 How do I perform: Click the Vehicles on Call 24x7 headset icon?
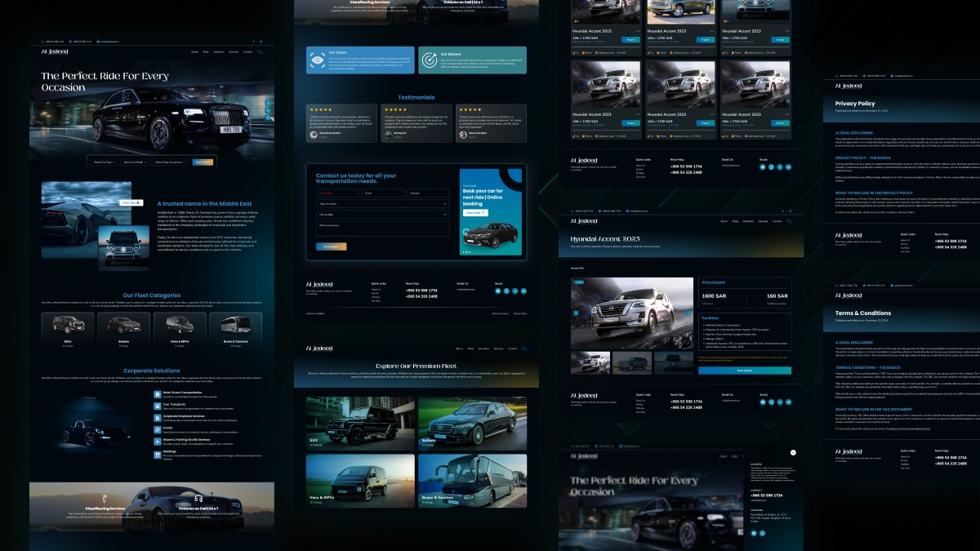[198, 498]
